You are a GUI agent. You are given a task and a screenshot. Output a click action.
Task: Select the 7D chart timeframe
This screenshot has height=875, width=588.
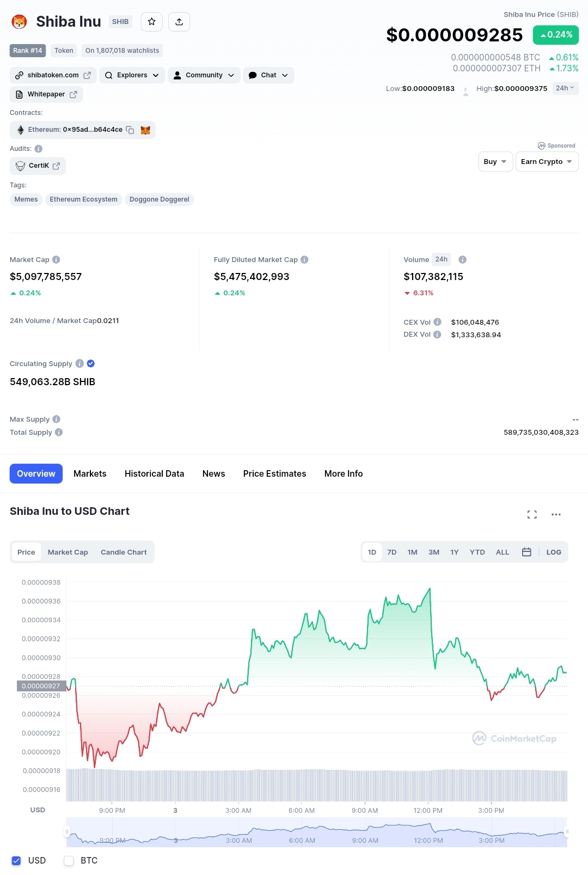(392, 552)
